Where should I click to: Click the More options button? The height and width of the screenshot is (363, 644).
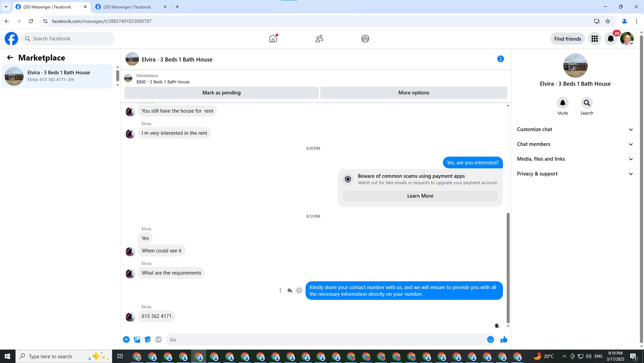[x=414, y=93]
